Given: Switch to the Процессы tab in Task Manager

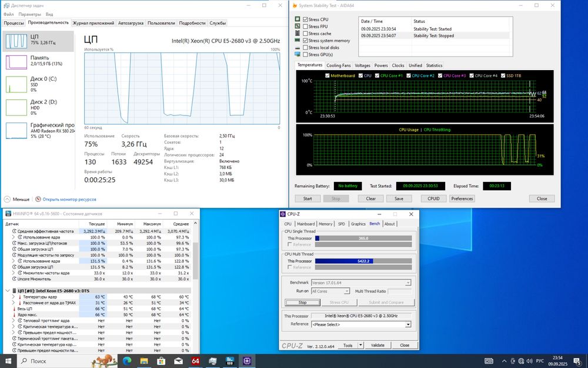Looking at the screenshot, I should click(x=14, y=23).
